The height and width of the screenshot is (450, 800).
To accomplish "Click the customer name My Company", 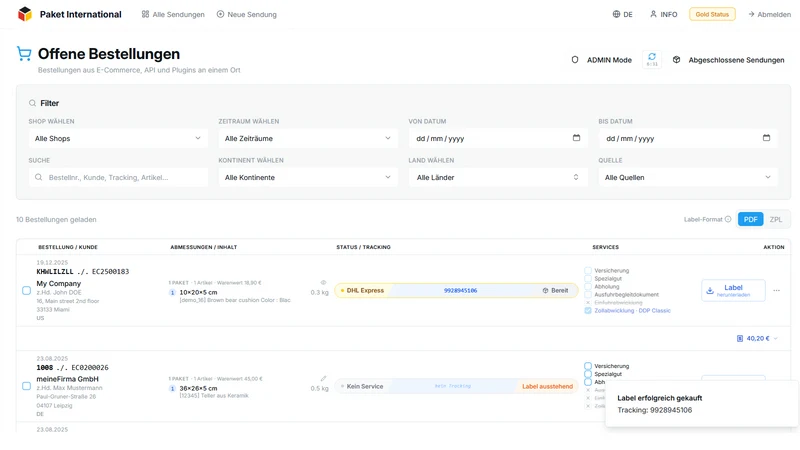I will coord(59,283).
